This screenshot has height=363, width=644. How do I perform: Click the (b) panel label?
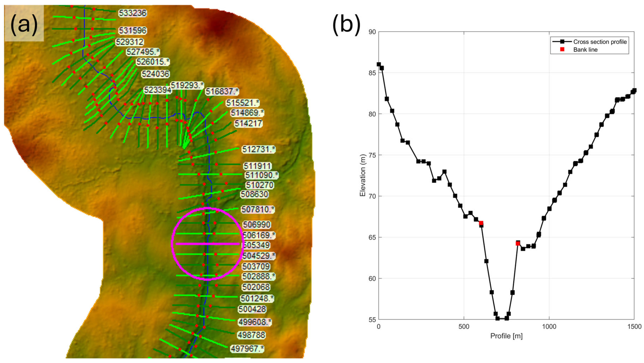click(346, 25)
